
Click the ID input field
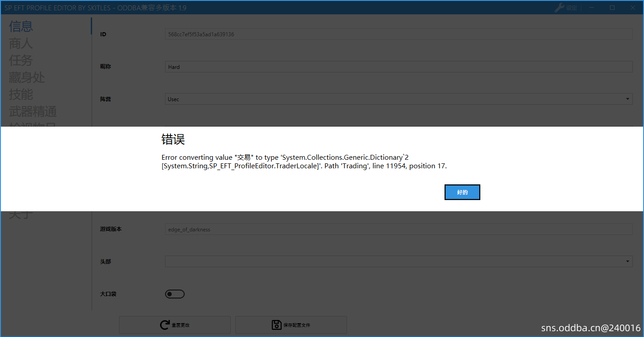pos(398,34)
